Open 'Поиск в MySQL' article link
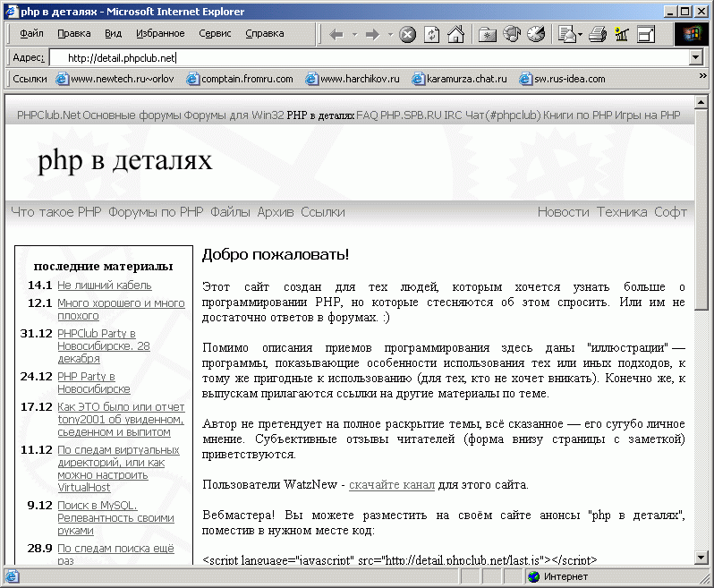The height and width of the screenshot is (588, 714). pyautogui.click(x=115, y=518)
